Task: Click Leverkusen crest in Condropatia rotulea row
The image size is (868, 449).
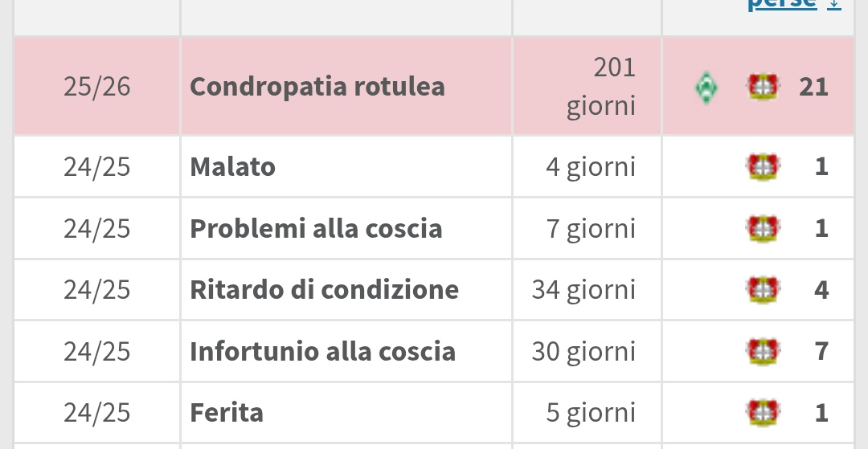Action: pos(763,87)
